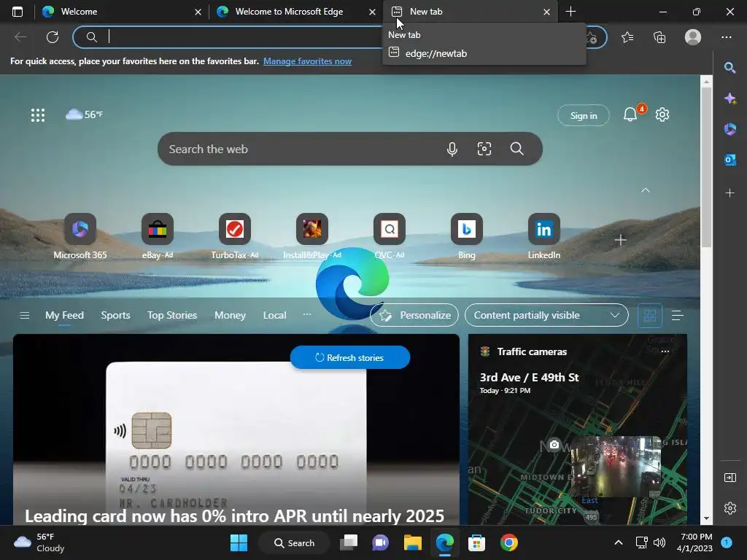Hide the sidebar with bottom toggle
This screenshot has height=560, width=747.
729,478
